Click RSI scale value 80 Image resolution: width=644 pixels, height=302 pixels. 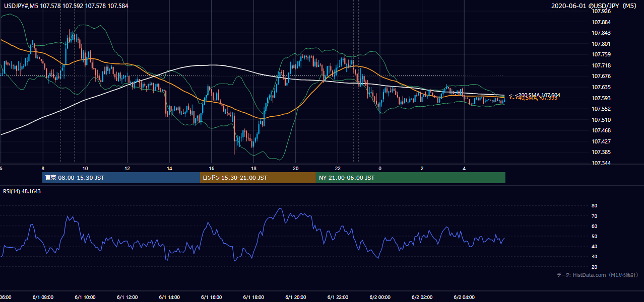594,206
